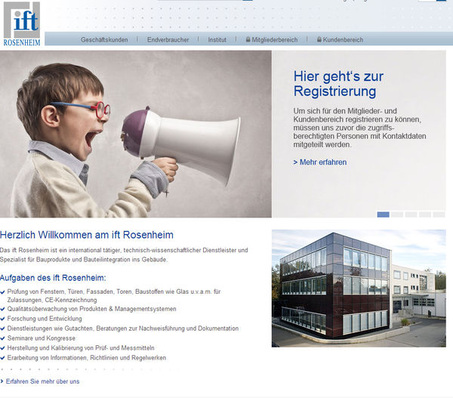Open the ift building photo
Viewport: 453px width, 398px height.
coord(359,288)
